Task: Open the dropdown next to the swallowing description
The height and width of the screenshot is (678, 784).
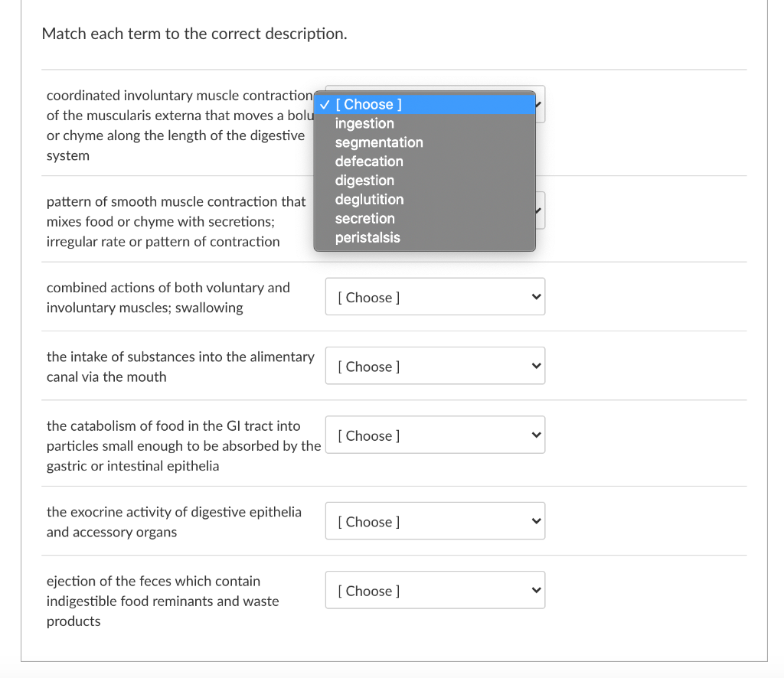Action: 435,297
